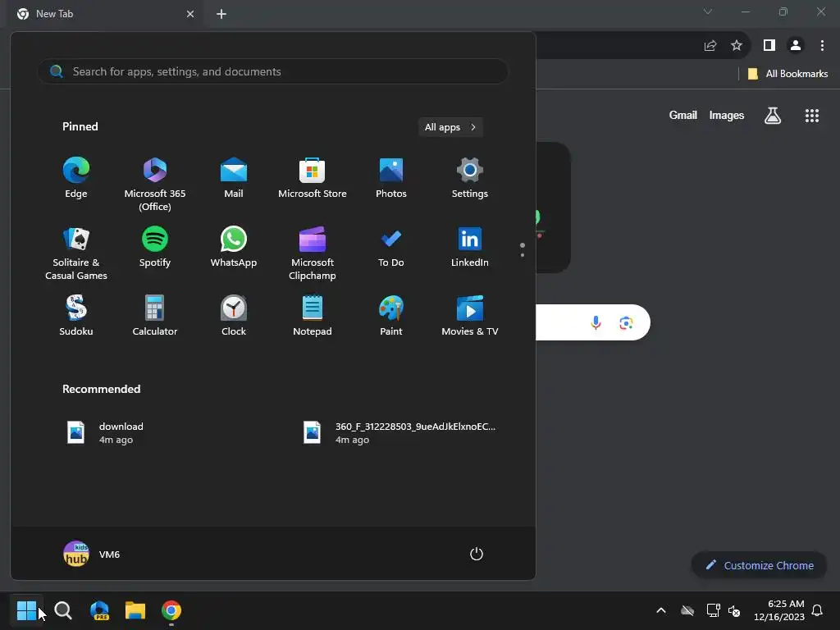Screen dimensions: 840x630
Task: Click the muted volume tray icon
Action: pyautogui.click(x=734, y=610)
